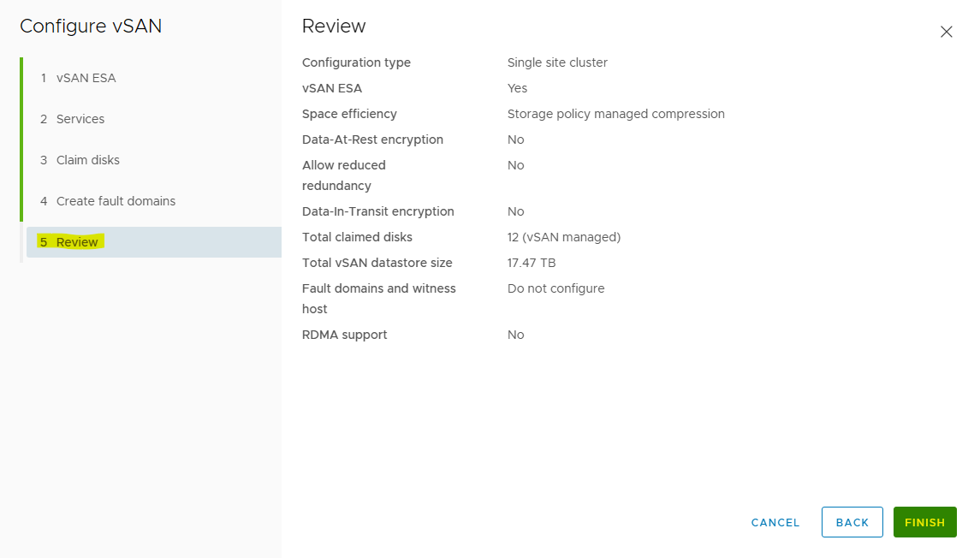This screenshot has width=980, height=558.
Task: Close the Configure vSAN wizard dialog
Action: (947, 32)
